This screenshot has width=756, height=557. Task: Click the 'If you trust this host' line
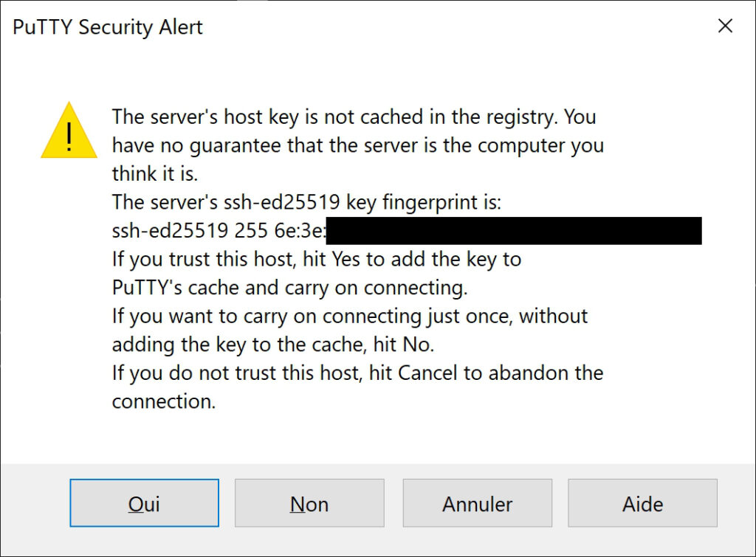(x=316, y=259)
